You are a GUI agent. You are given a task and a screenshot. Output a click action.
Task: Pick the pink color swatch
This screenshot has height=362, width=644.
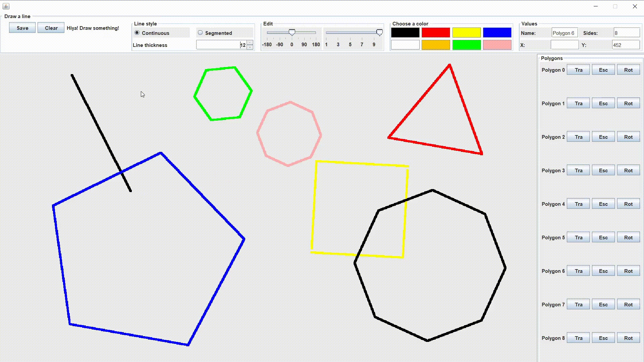(x=497, y=45)
